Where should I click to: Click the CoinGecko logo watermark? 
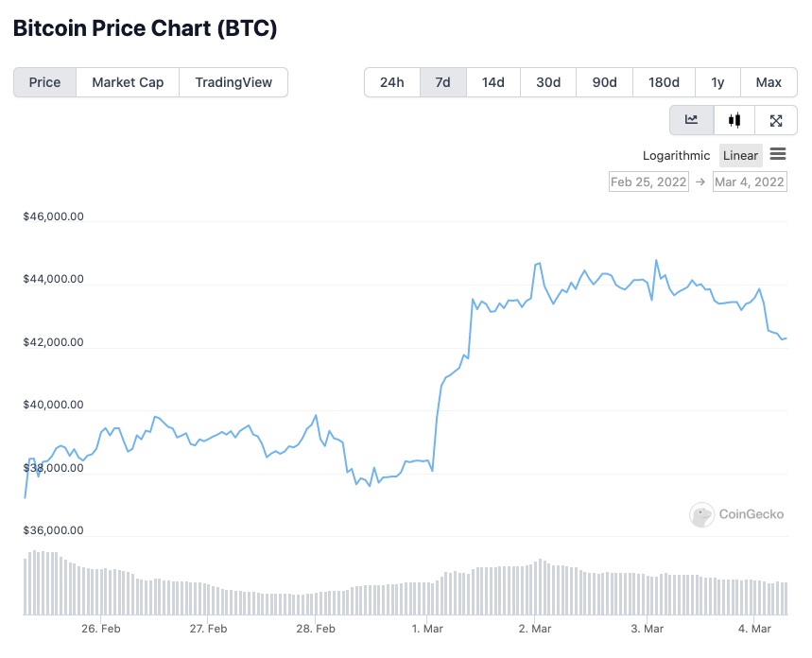coord(738,514)
